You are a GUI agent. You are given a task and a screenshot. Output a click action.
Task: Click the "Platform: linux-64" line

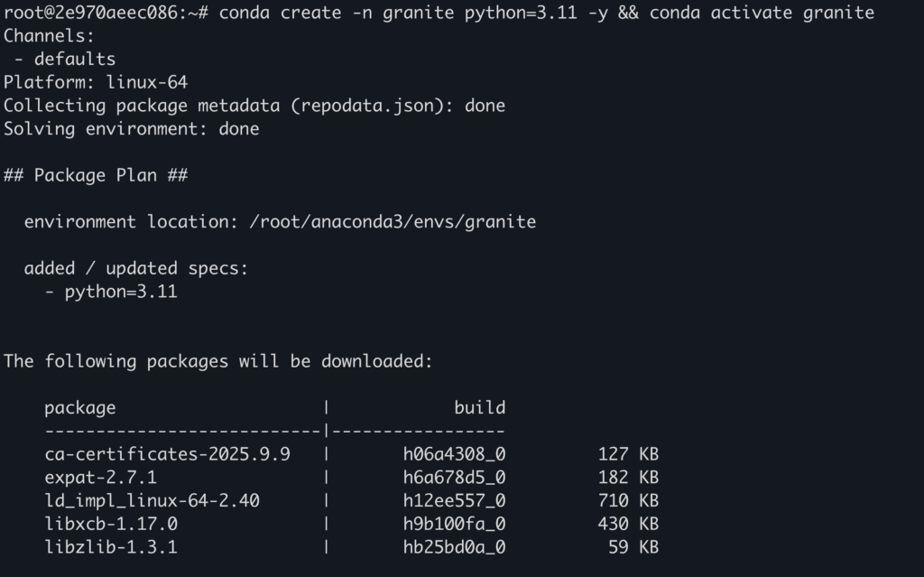[x=96, y=82]
